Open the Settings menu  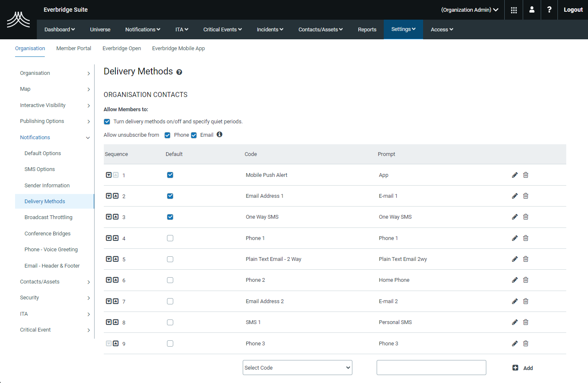click(x=403, y=29)
